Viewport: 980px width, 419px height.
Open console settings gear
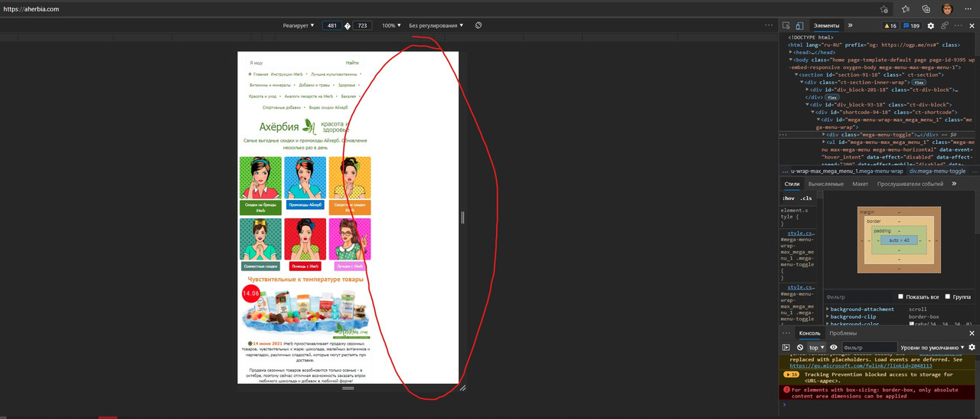[972, 347]
